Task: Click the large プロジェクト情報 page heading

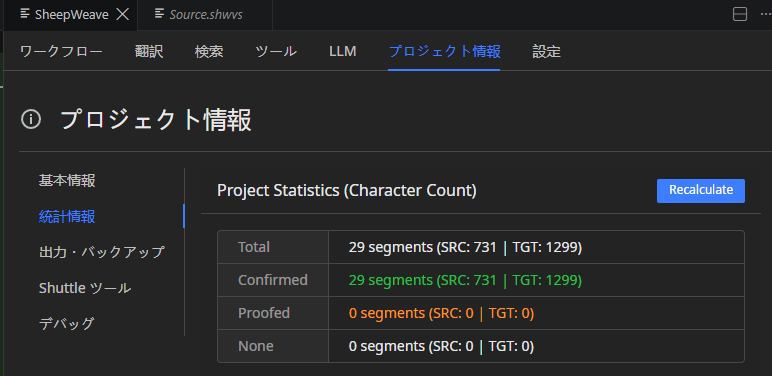Action: click(x=156, y=120)
